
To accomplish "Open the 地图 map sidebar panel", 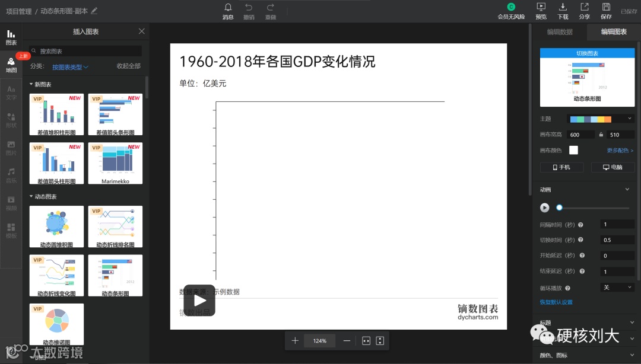I will [x=11, y=65].
